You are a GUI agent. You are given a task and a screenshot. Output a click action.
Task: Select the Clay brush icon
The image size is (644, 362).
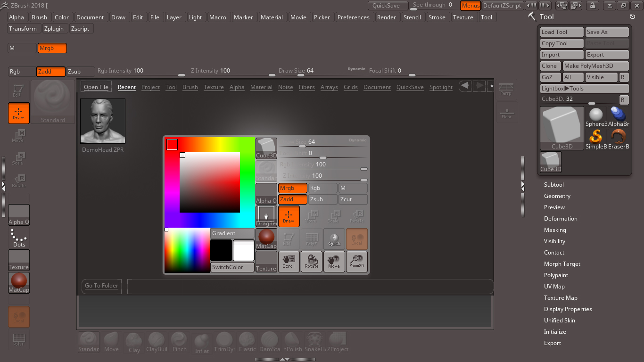click(x=134, y=342)
